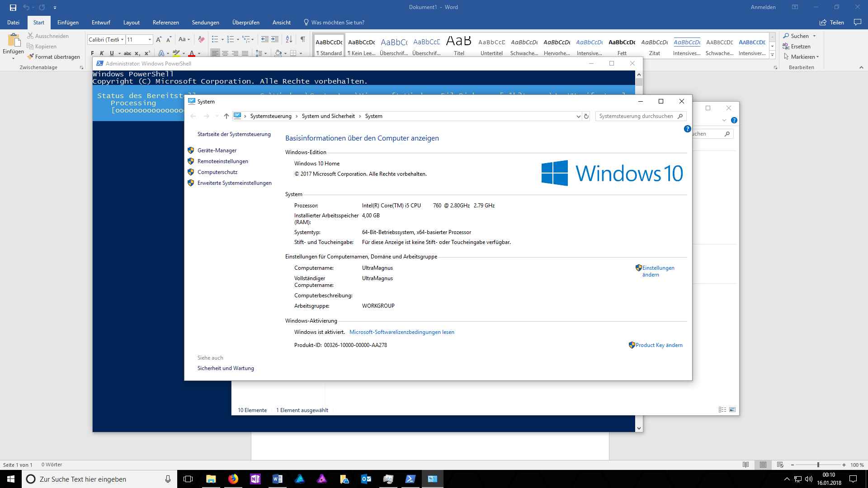868x488 pixels.
Task: Open the Referenzen ribbon tab
Action: click(x=165, y=22)
